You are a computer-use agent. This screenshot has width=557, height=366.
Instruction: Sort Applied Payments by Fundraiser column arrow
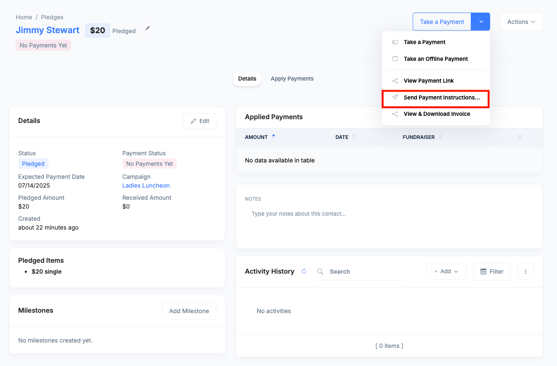point(440,137)
